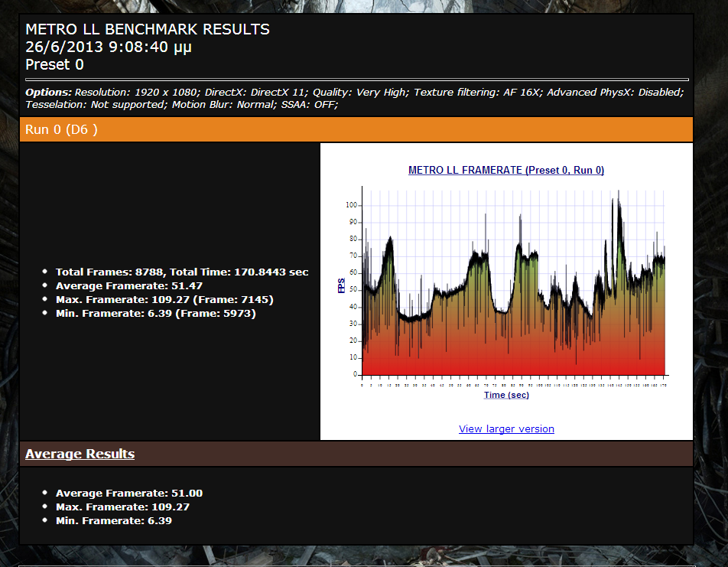
Task: Click the METRO LL FRAMERATE chart title
Action: tap(506, 170)
